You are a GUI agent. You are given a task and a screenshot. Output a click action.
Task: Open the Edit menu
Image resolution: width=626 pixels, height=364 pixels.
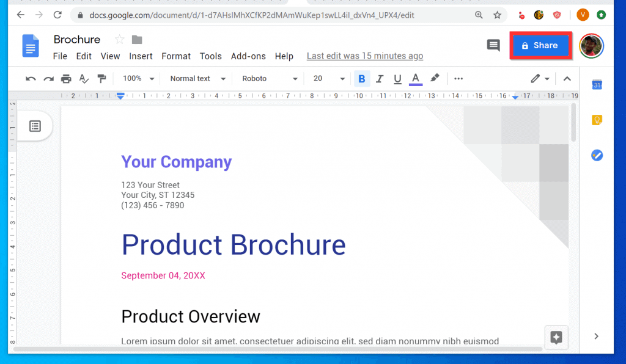(x=84, y=56)
